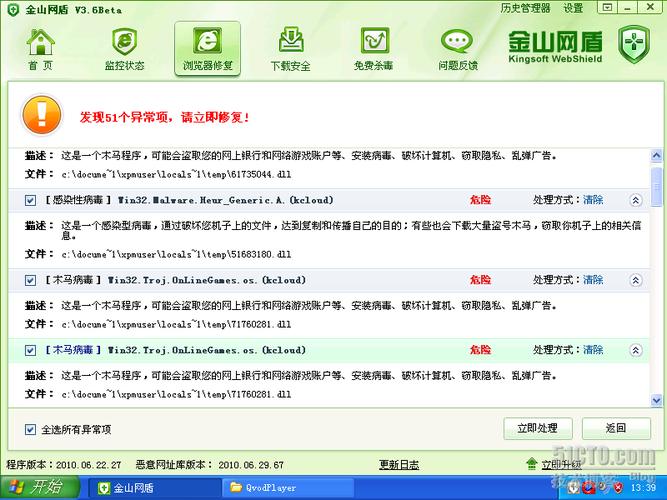This screenshot has width=667, height=500.
Task: Change 清除 action for highlighted OnLineGames.os row
Action: 593,350
